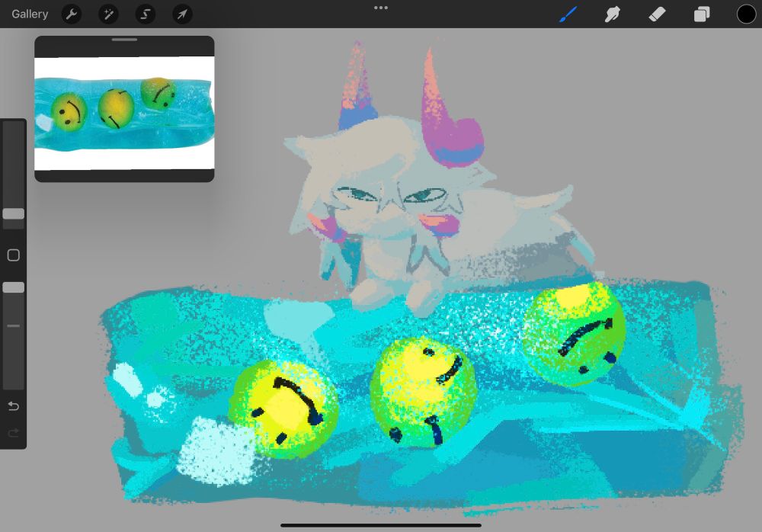Viewport: 762px width, 532px height.
Task: Select the Smudge tool
Action: pyautogui.click(x=613, y=14)
